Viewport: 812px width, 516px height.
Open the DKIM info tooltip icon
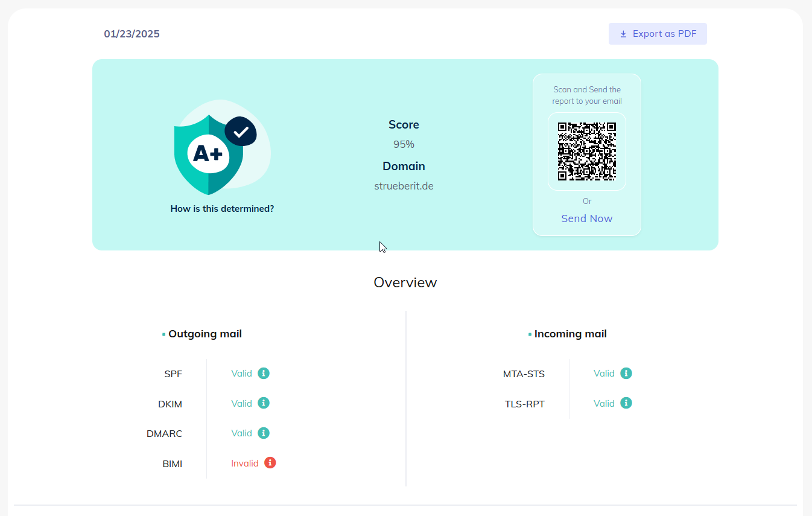[264, 403]
